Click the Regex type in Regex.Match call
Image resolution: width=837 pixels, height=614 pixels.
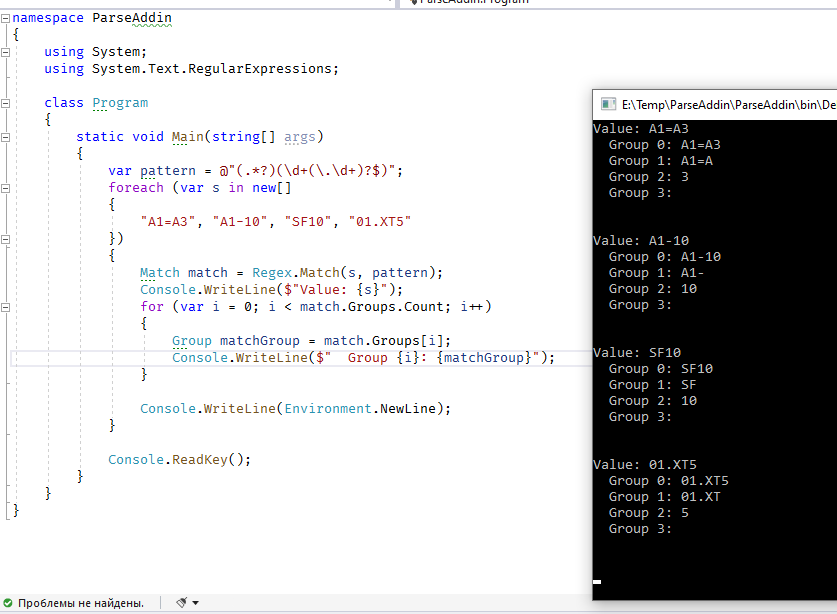[272, 273]
